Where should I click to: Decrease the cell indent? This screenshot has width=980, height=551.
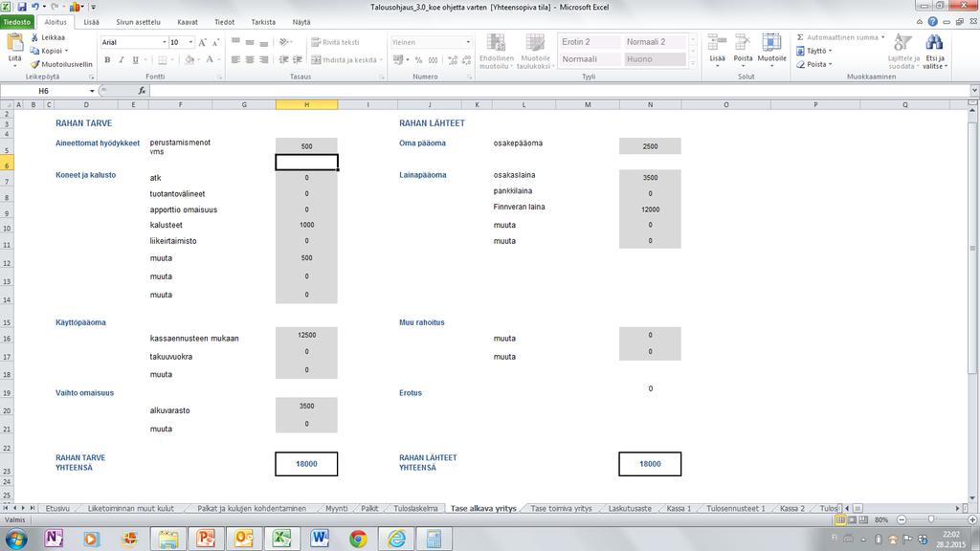click(x=283, y=60)
